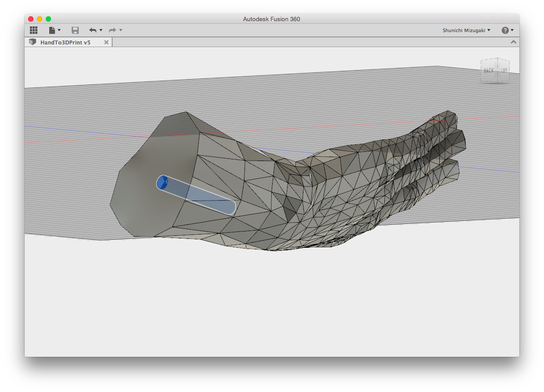Collapse the toolbar with the chevron
This screenshot has width=544, height=392.
click(513, 42)
